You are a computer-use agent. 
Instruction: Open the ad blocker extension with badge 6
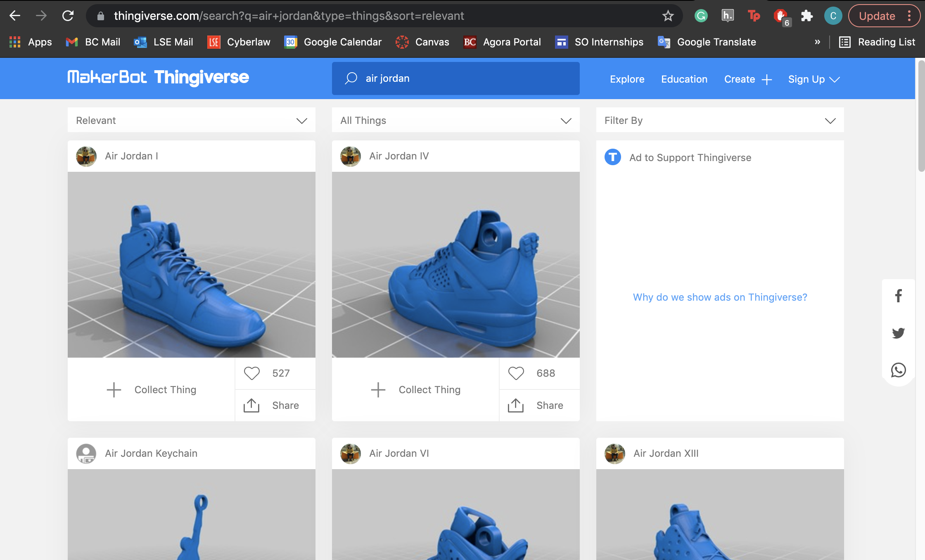781,17
